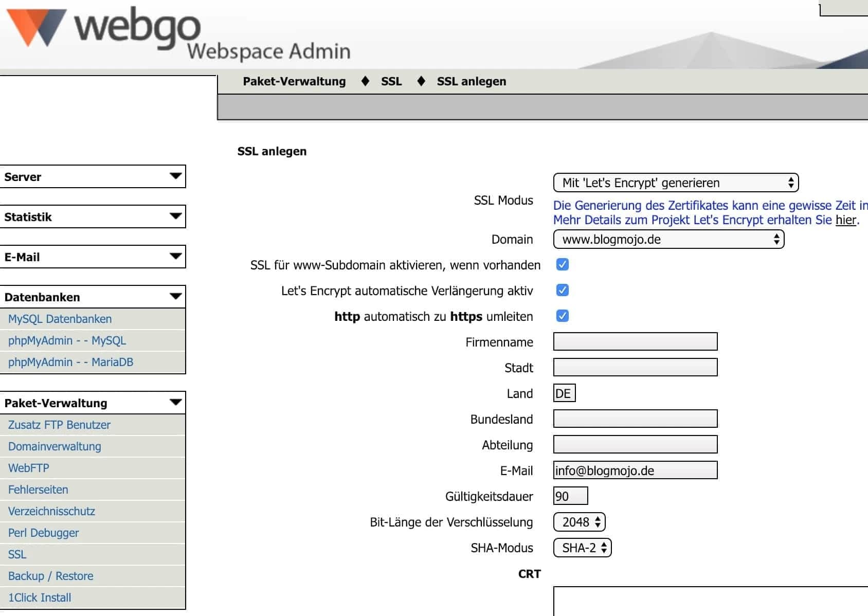
Task: Click the E-Mail field with info@blogmojo.de
Action: (635, 470)
